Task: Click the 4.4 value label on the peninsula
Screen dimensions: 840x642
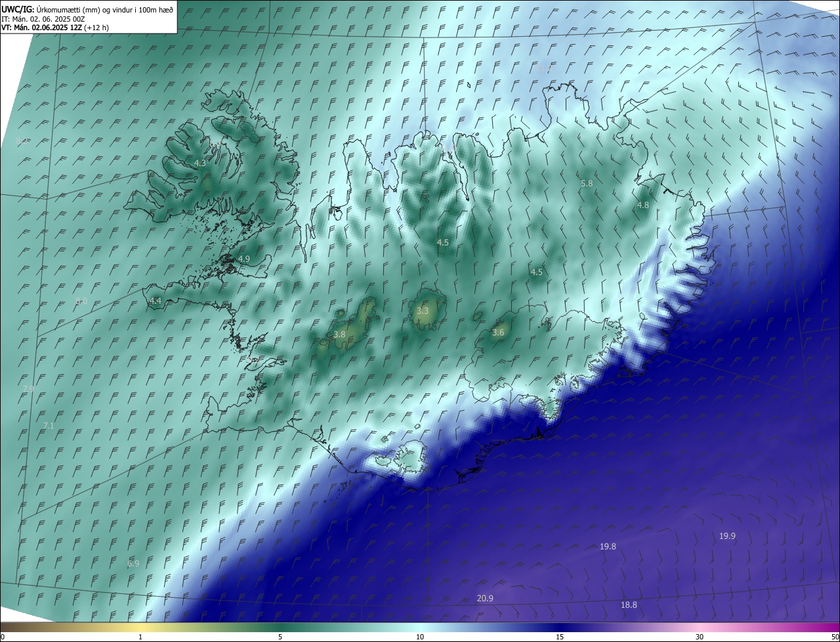Action: point(156,301)
